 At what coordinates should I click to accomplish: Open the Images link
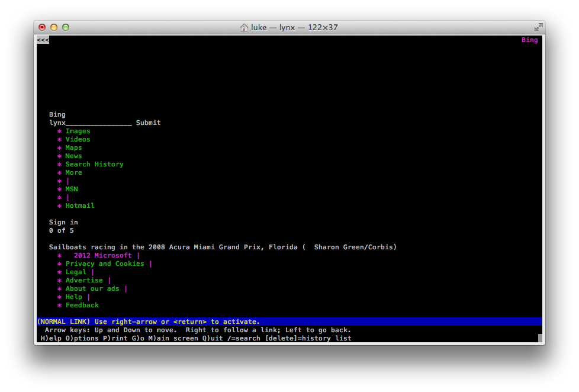pos(78,131)
